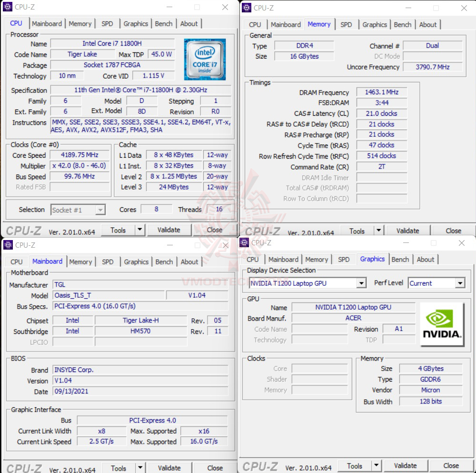Click the NVIDIA logo in the Graphics window
Viewport: 476px width, 473px height.
coord(442,324)
